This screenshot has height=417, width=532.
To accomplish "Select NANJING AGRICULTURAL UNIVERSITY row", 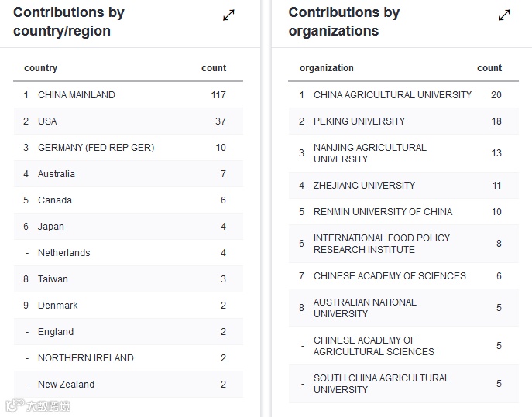I will pyautogui.click(x=370, y=153).
